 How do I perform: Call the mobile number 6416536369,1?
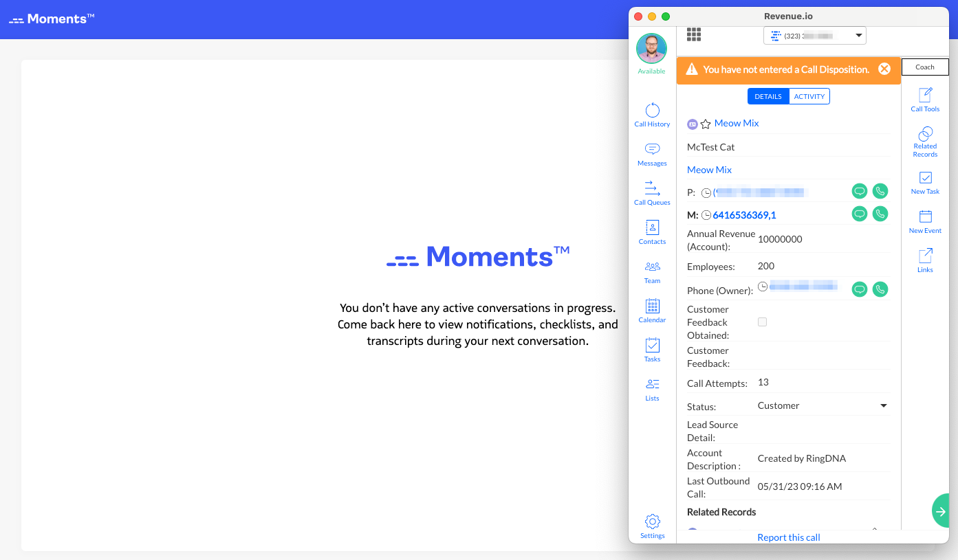(x=880, y=214)
